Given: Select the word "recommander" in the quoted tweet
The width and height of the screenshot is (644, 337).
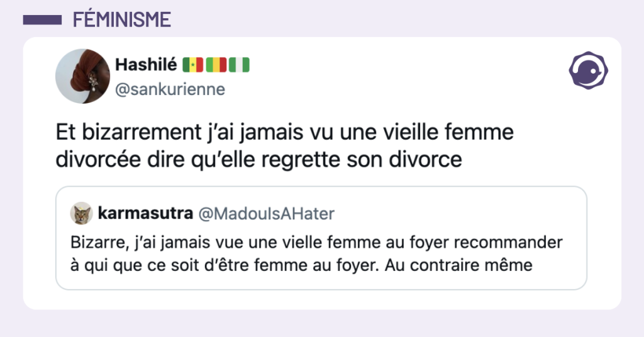Looking at the screenshot, I should point(509,242).
